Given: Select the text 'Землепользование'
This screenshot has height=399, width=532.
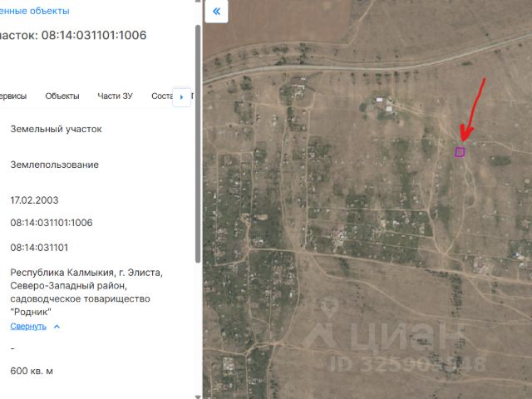Looking at the screenshot, I should click(55, 165).
